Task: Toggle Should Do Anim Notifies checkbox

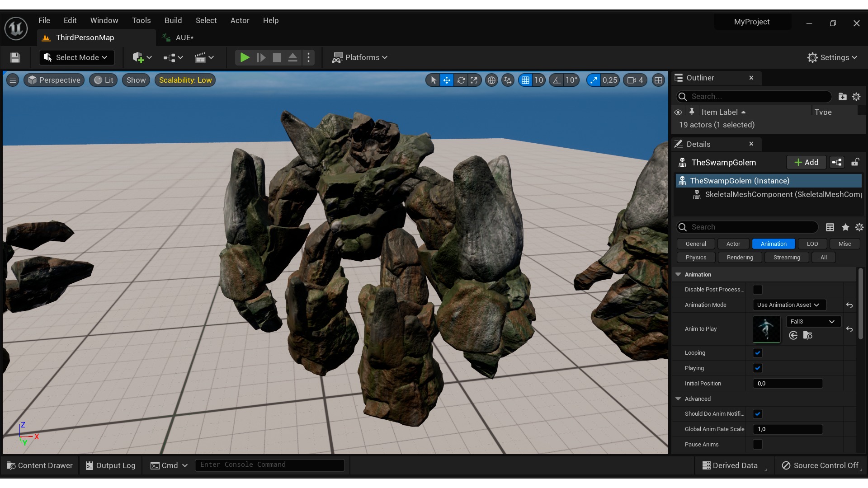Action: pyautogui.click(x=758, y=414)
